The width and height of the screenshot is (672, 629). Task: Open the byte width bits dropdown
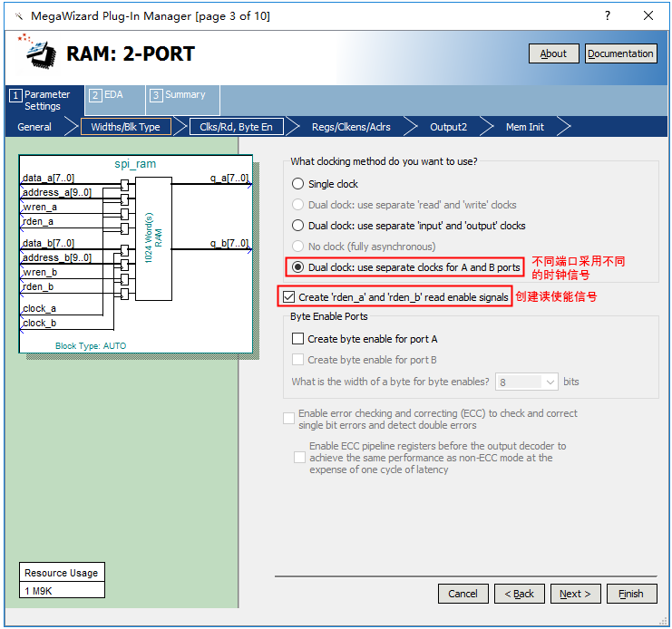pos(527,382)
